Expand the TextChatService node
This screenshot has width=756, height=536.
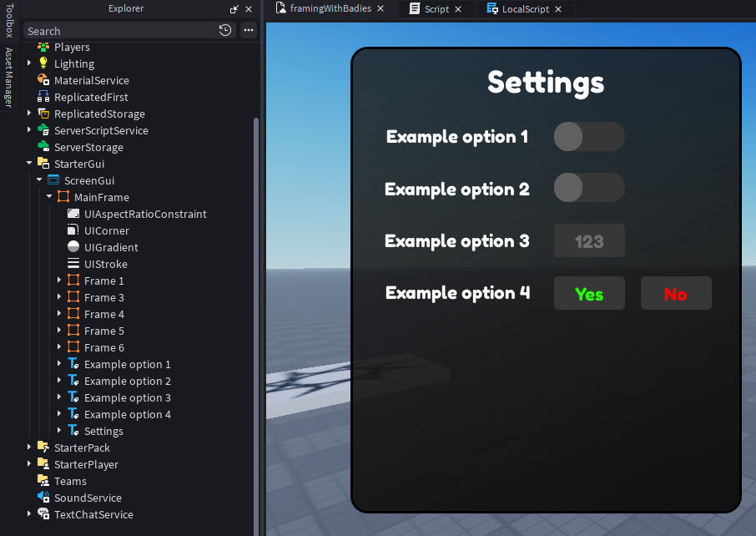29,513
